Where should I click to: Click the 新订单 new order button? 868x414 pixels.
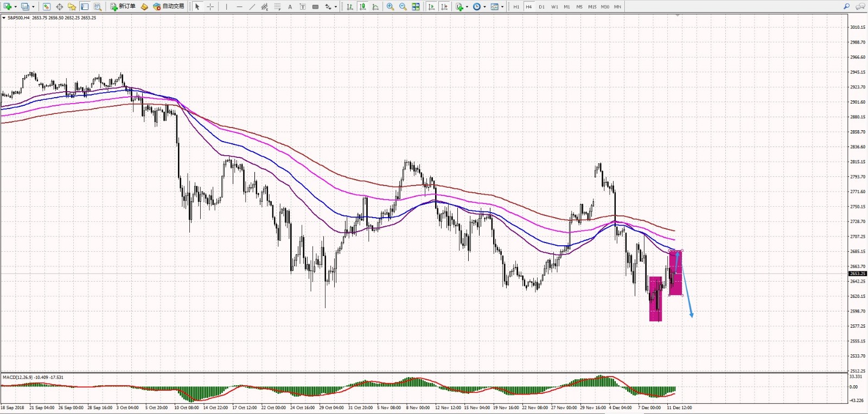123,7
